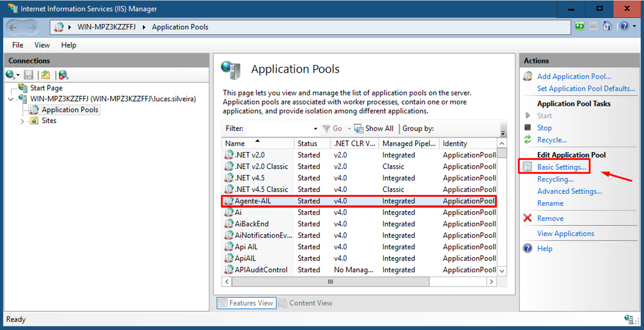644x330 pixels.
Task: Open the dropdown arrow next to the Help icon
Action: (x=634, y=26)
